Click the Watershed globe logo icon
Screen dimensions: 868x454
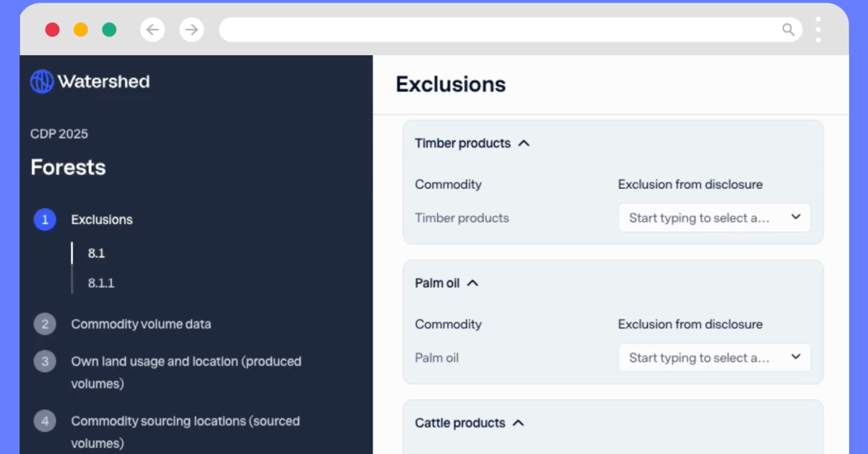(x=42, y=81)
